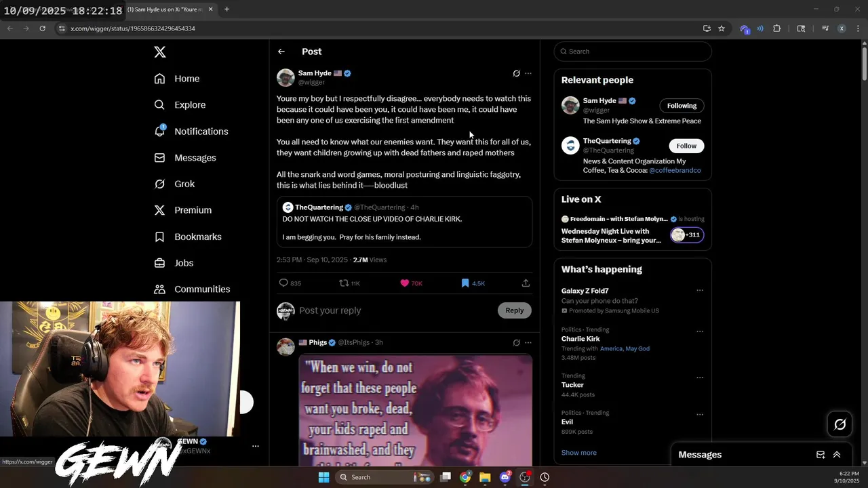Open the quoted TheQuartering post

[x=404, y=222]
